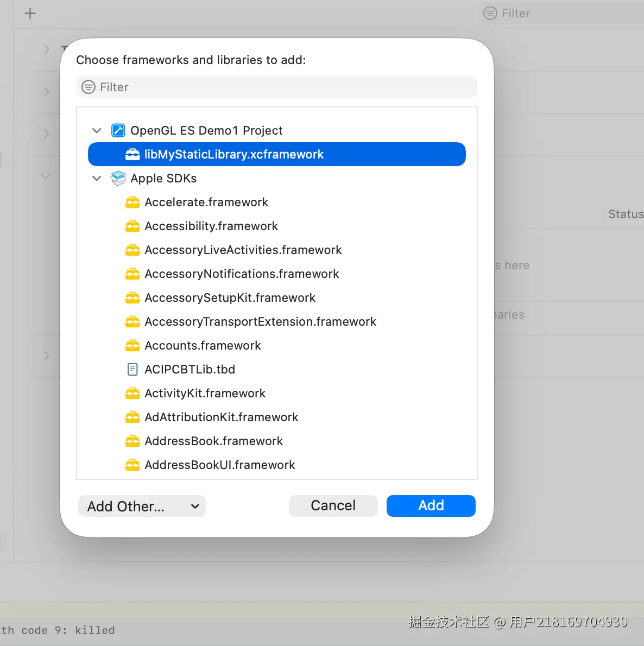Focus the background window Filter field
644x646 pixels.
pyautogui.click(x=561, y=13)
